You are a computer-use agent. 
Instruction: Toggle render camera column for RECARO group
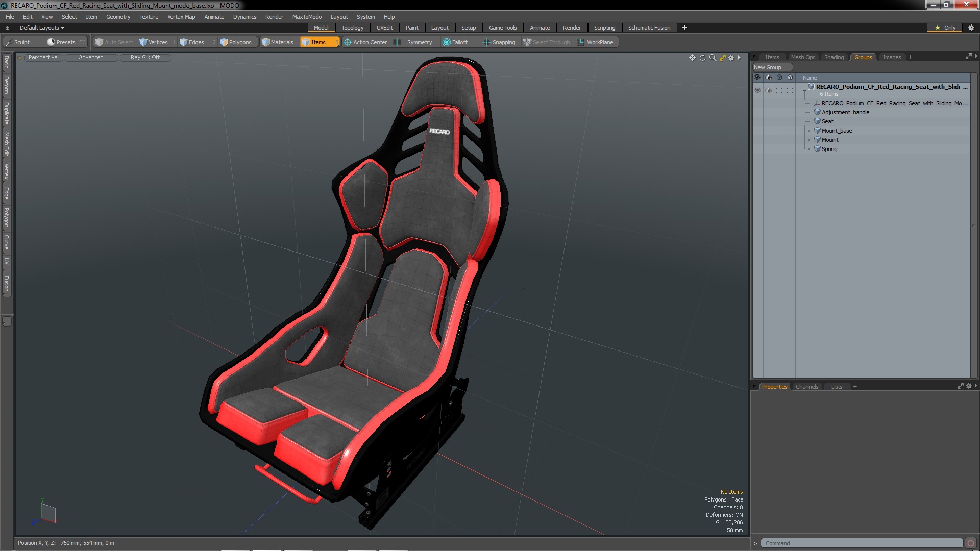pyautogui.click(x=769, y=90)
